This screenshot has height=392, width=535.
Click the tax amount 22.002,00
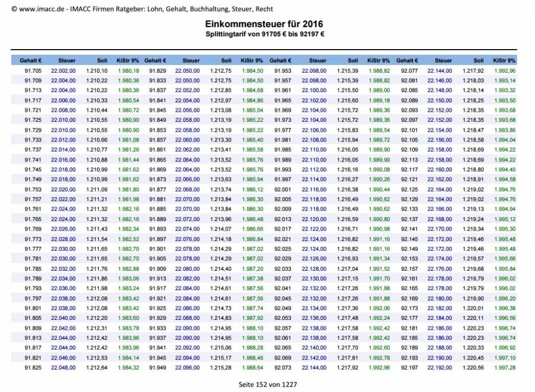point(63,71)
